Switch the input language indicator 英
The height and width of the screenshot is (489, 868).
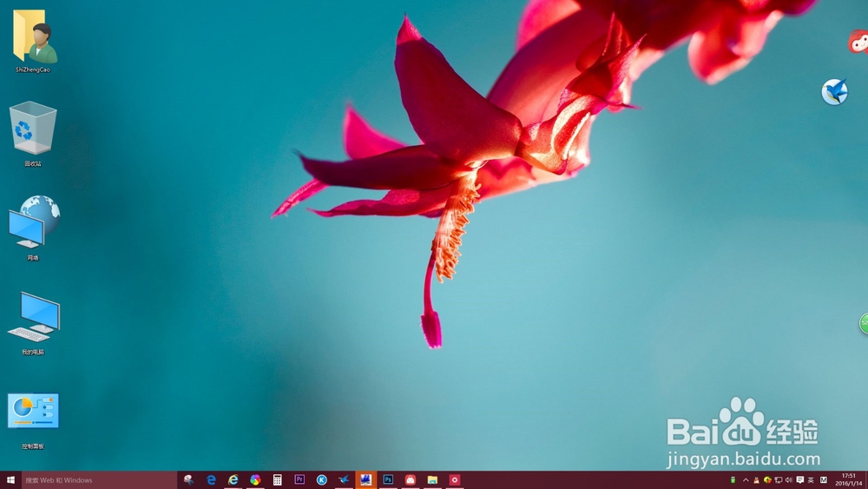811,480
